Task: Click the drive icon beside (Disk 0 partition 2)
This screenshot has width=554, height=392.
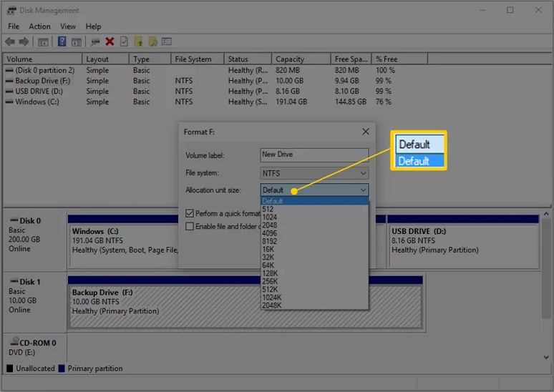Action: (9, 70)
